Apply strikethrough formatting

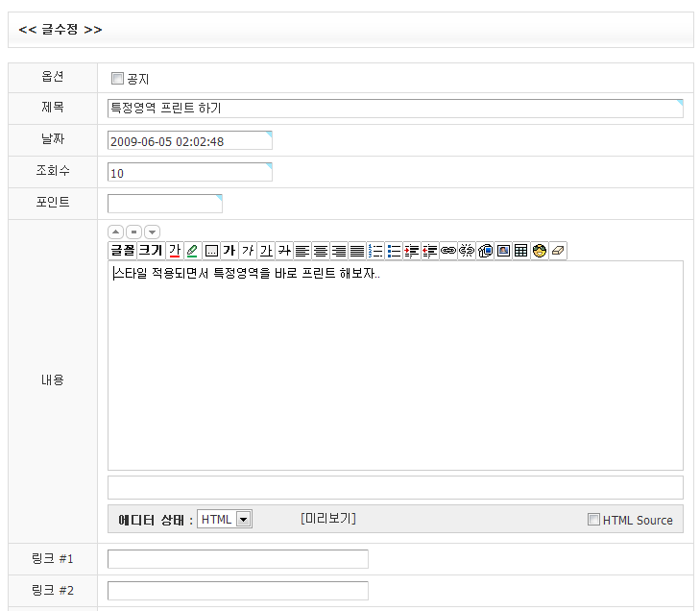(x=284, y=251)
